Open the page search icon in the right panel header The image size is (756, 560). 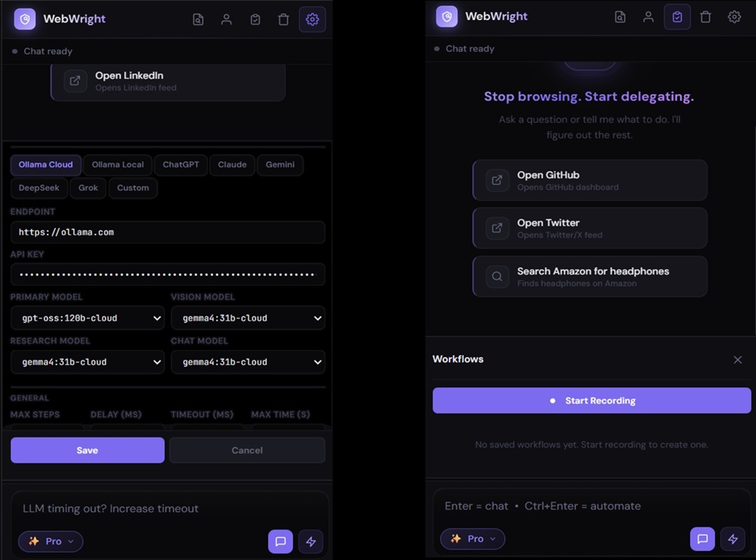point(620,17)
